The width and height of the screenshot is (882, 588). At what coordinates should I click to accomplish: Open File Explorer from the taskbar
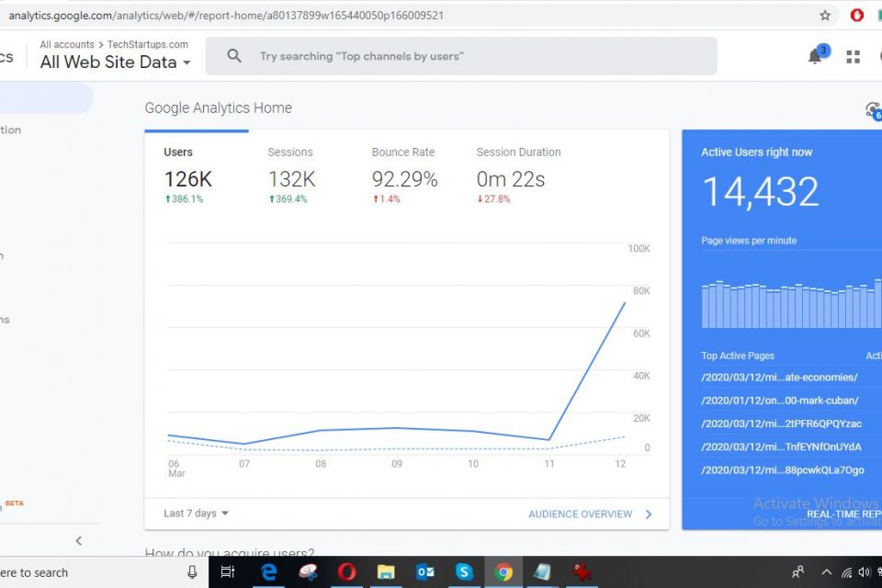tap(386, 571)
